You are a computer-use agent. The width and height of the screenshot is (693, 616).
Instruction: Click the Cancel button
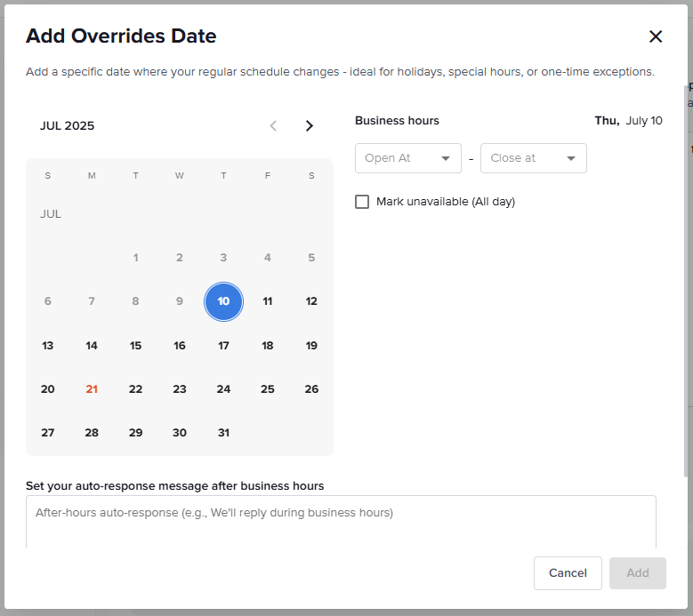click(x=568, y=573)
